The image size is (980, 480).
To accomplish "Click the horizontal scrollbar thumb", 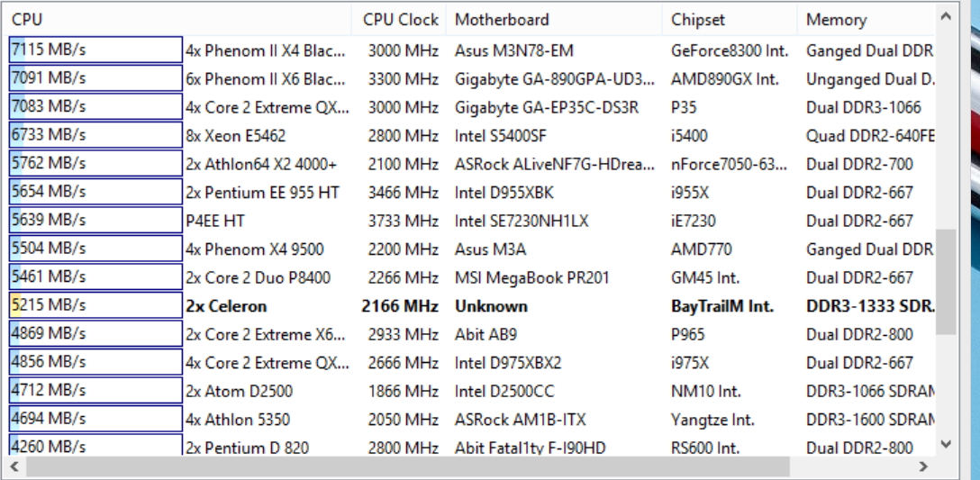I will 407,466.
